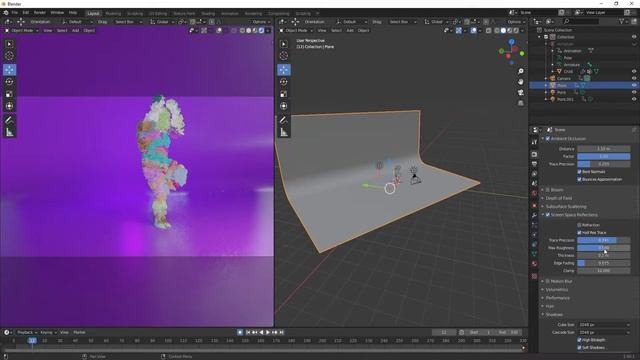This screenshot has width=640, height=360.
Task: Select the Move tool in right viewport
Action: click(x=284, y=69)
